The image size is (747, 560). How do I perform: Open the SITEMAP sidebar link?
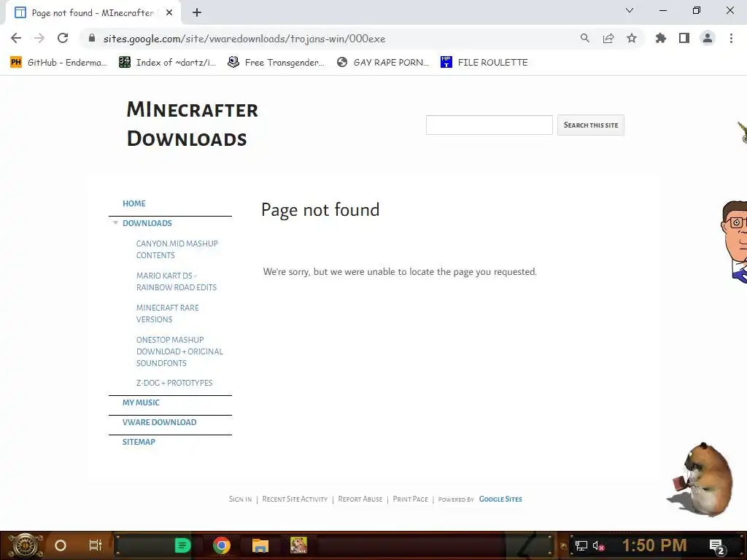click(139, 442)
